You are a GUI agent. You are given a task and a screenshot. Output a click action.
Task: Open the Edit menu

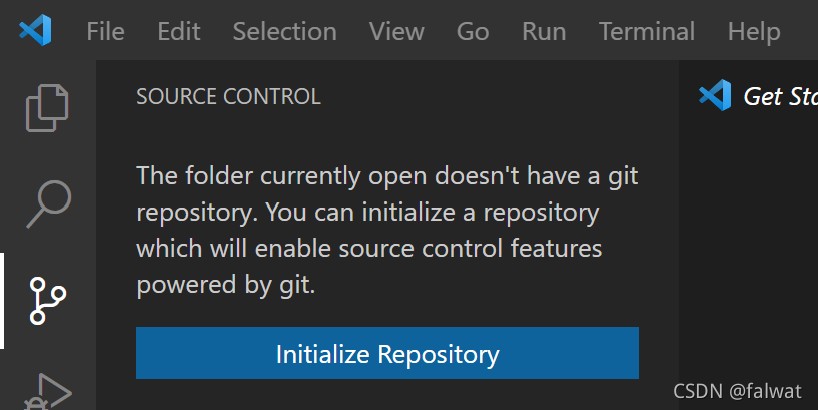click(179, 31)
